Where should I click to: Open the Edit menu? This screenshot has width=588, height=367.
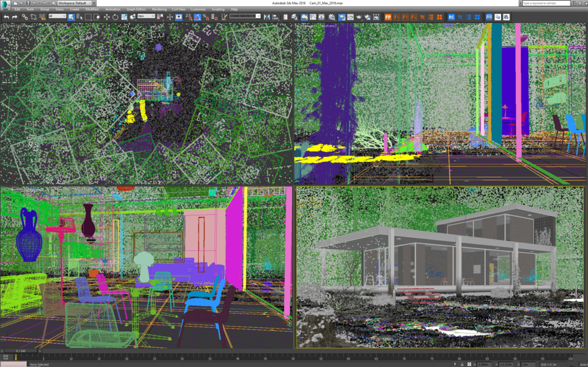click(x=17, y=9)
